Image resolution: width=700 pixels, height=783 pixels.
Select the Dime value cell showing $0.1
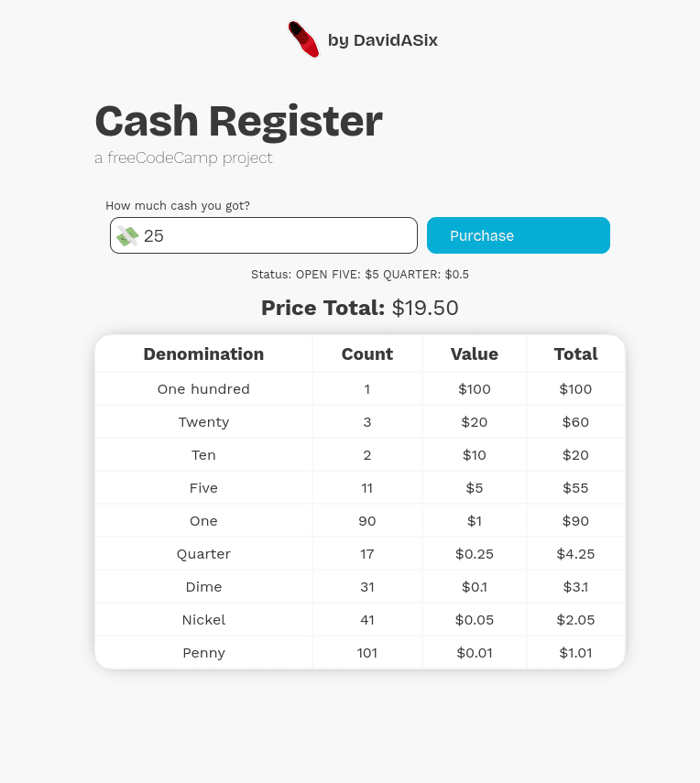(474, 586)
